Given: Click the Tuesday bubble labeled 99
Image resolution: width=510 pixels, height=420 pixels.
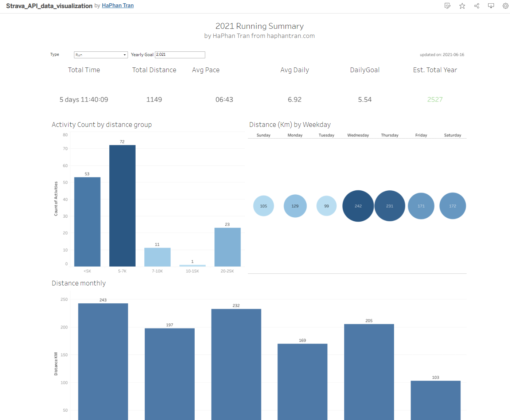Looking at the screenshot, I should [327, 206].
